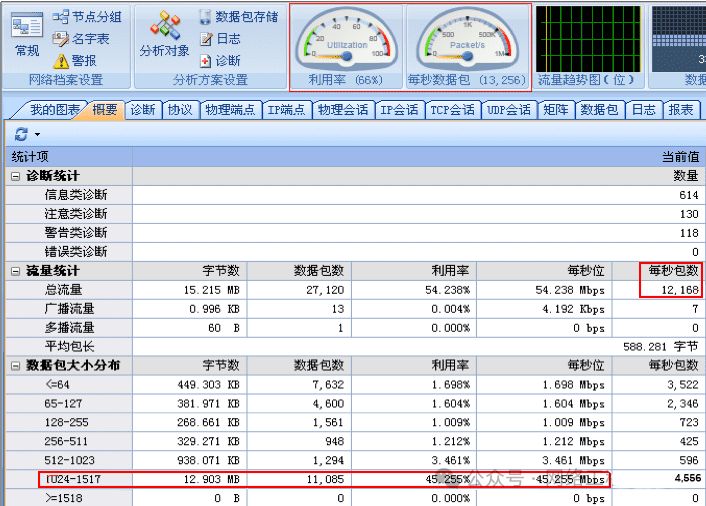Switch to the 日志 tab
Image resolution: width=706 pixels, height=506 pixels.
click(x=643, y=109)
